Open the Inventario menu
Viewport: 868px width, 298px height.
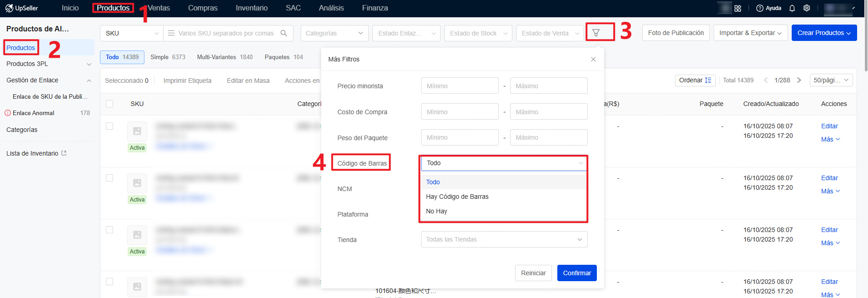click(251, 8)
